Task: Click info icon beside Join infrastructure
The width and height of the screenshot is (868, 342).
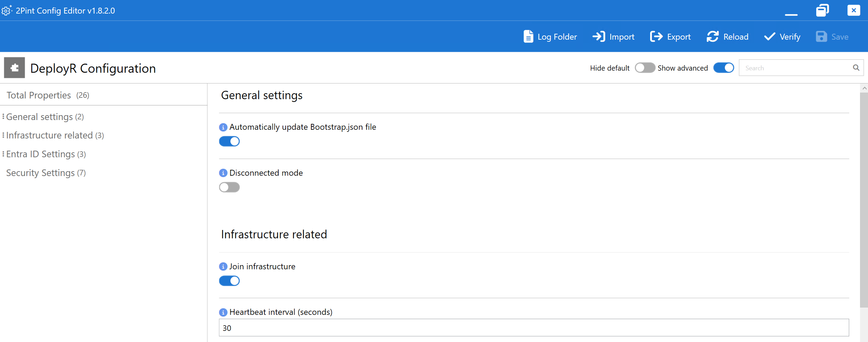Action: tap(223, 267)
